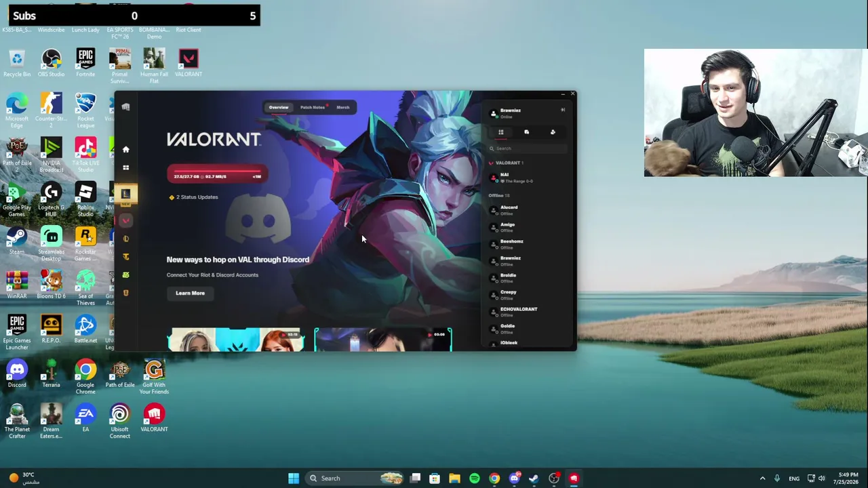Select the NVIDIA Broadcast desktop shortcut

51,155
